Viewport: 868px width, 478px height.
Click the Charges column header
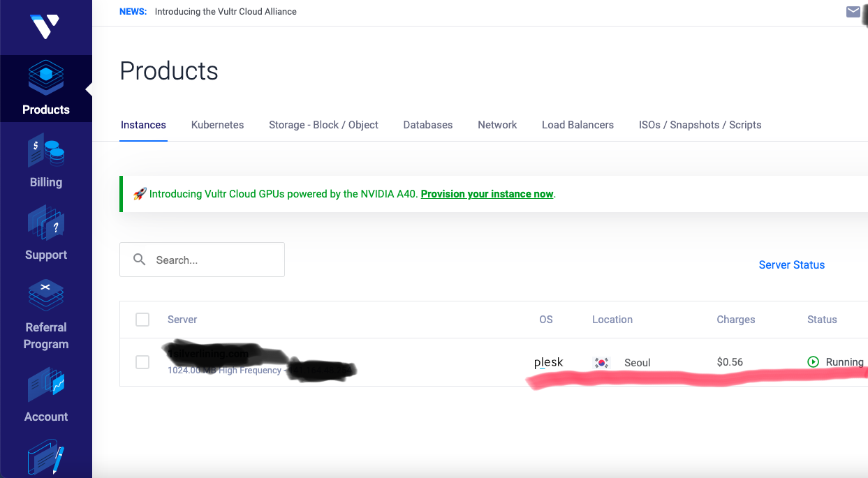[736, 320]
